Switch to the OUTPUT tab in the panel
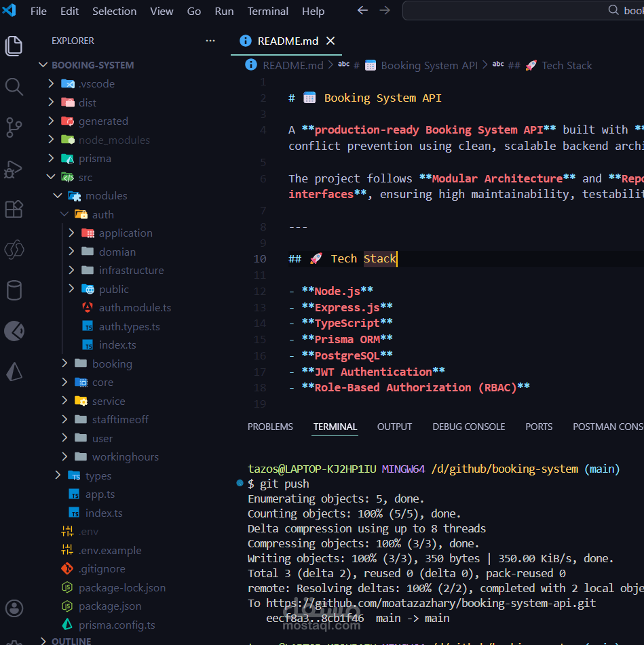This screenshot has width=644, height=645. [x=394, y=426]
